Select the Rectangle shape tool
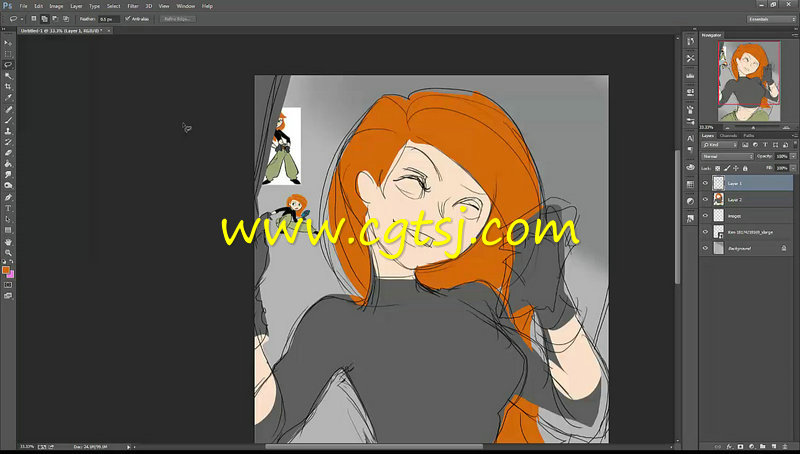 [8, 230]
